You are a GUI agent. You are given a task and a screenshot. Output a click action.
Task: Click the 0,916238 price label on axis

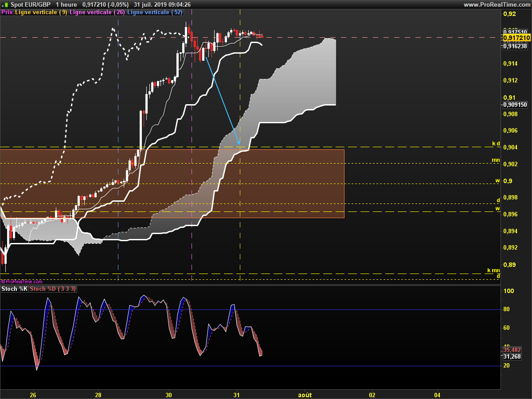(515, 46)
